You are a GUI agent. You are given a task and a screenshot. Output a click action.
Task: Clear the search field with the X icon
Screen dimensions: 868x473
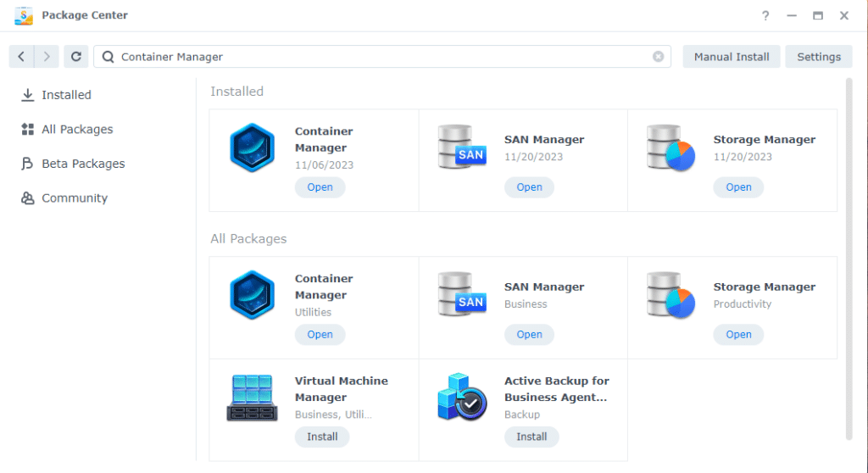coord(658,57)
